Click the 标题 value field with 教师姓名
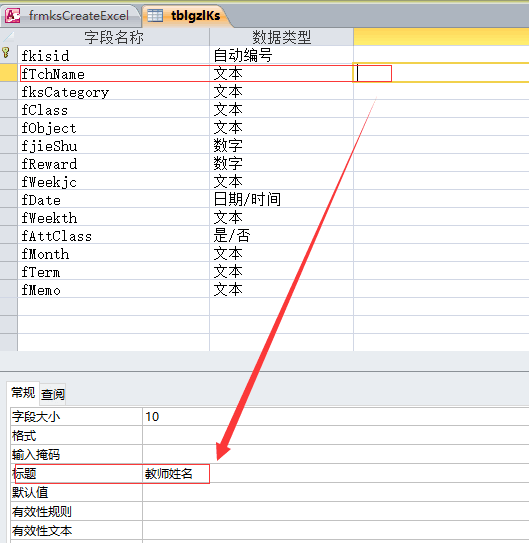529x543 pixels. pyautogui.click(x=335, y=473)
